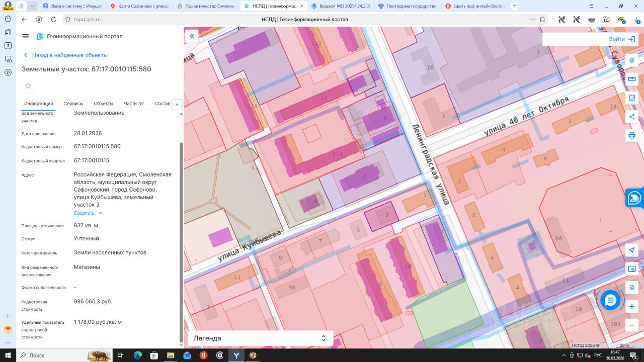Click the share map icon
Viewport: 644px width, 362px height.
(x=632, y=117)
